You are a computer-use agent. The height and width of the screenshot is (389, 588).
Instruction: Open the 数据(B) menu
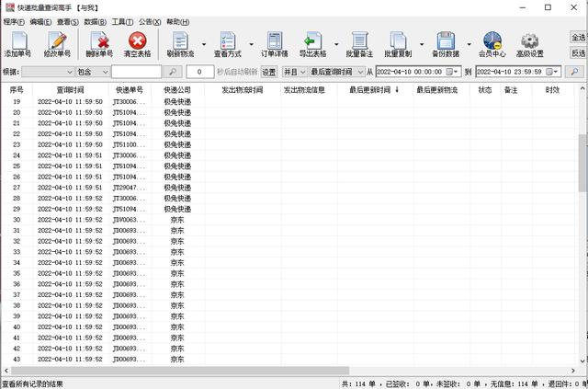(x=95, y=22)
